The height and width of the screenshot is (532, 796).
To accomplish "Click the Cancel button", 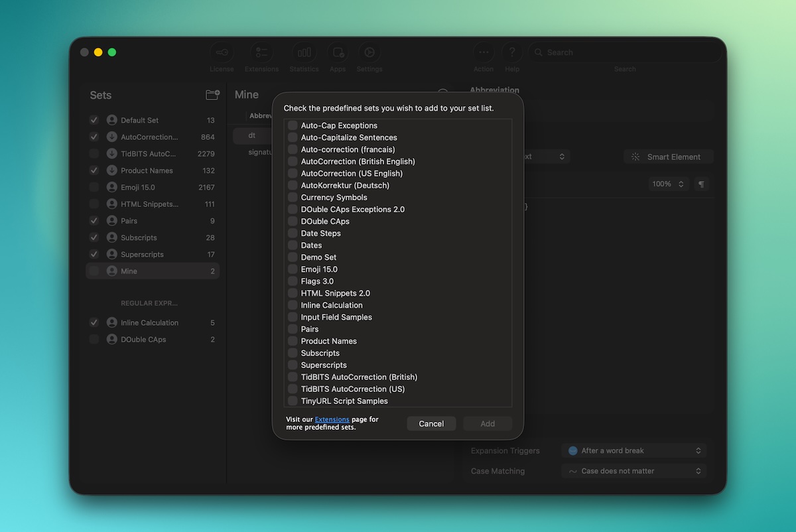I will 431,424.
